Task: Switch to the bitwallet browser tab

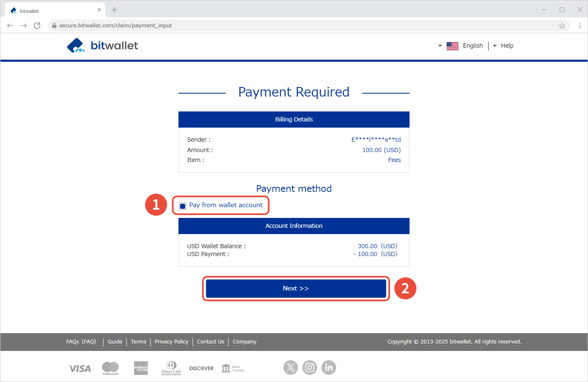Action: tap(54, 11)
